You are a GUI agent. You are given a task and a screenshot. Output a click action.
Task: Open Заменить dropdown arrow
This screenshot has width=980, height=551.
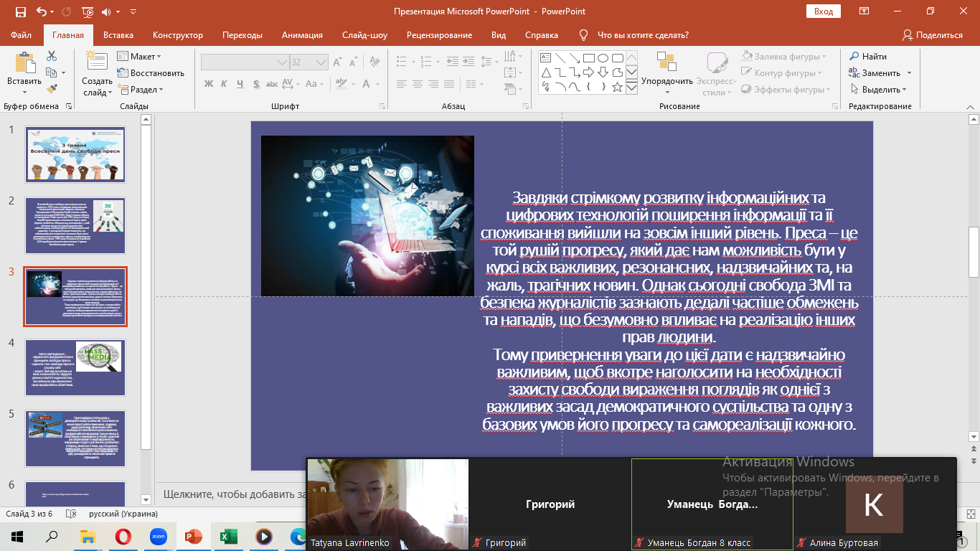pos(909,72)
